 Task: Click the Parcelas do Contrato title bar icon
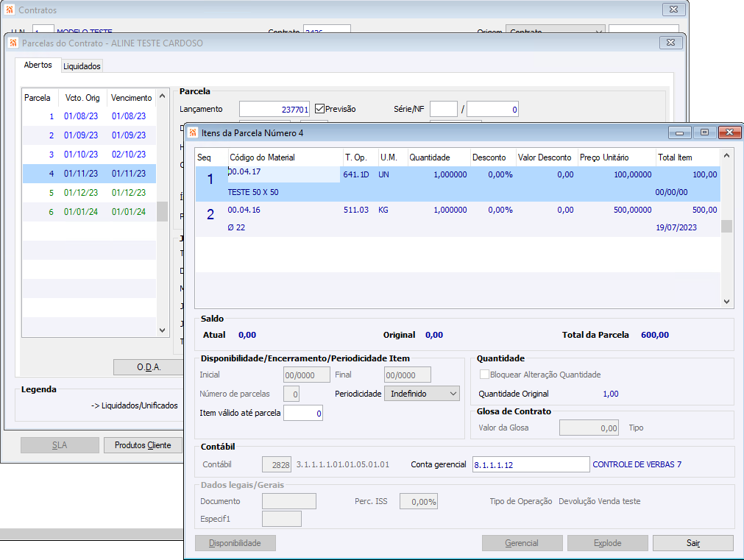13,43
